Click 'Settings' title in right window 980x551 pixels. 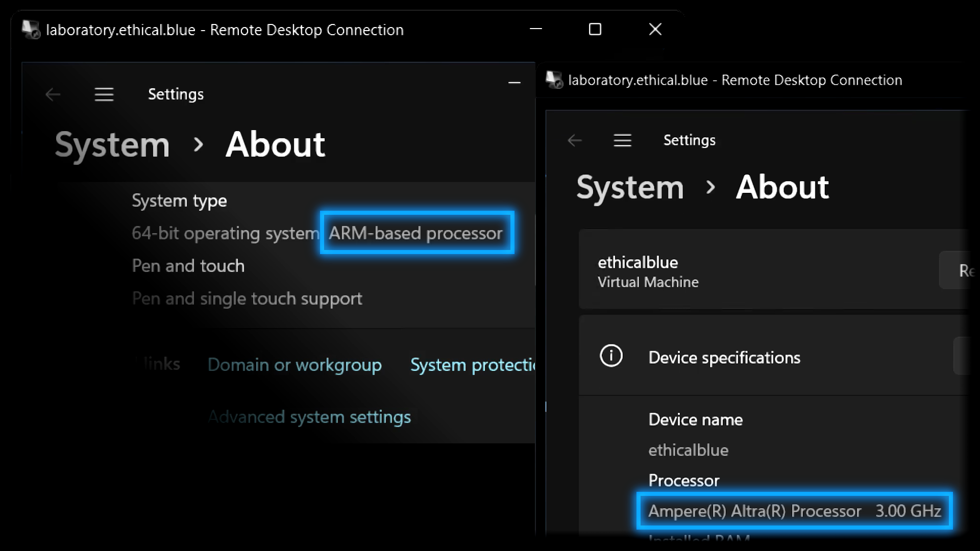[690, 140]
